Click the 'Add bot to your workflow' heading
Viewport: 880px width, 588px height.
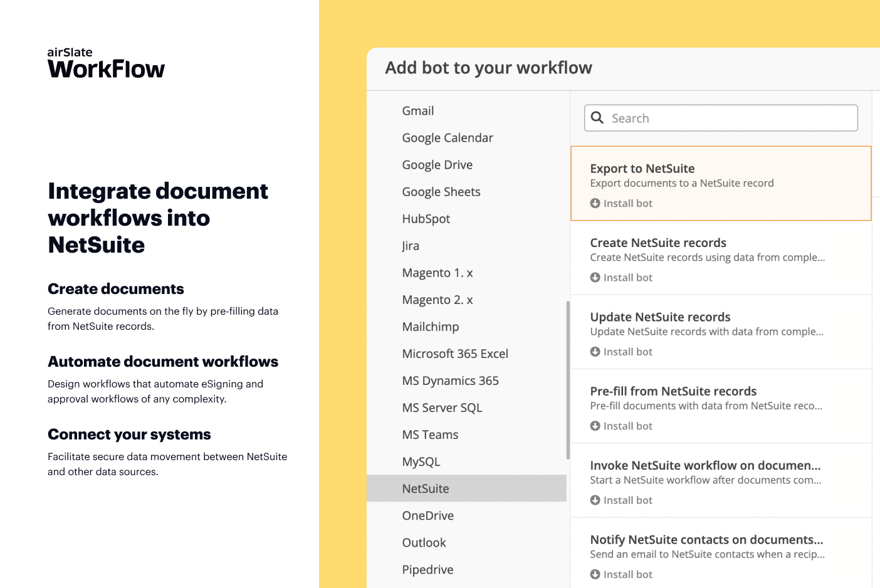pyautogui.click(x=488, y=68)
